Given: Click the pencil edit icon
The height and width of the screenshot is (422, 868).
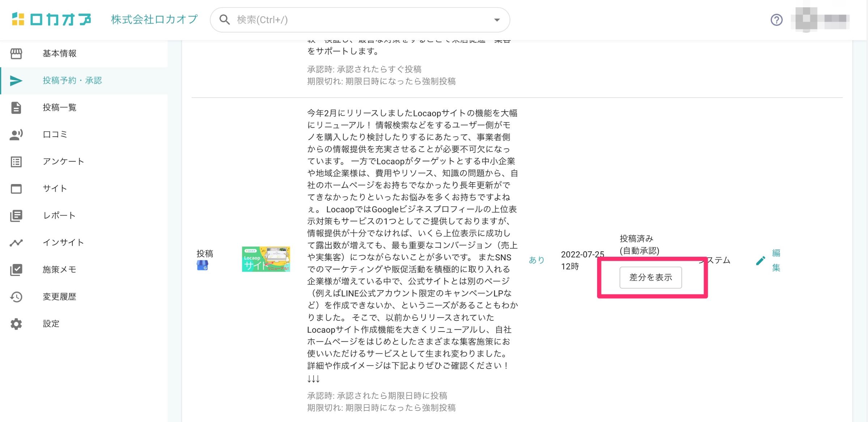Looking at the screenshot, I should pyautogui.click(x=760, y=260).
